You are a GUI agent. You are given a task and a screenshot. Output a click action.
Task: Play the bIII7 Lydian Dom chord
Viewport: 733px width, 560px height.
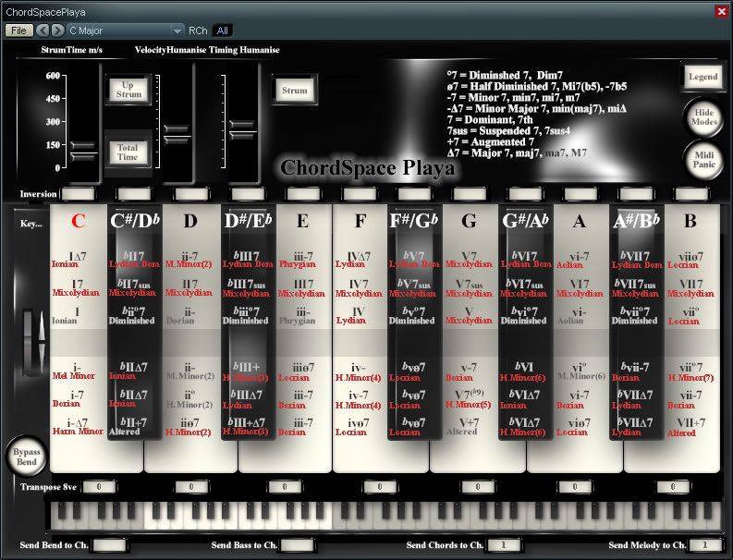coord(248,260)
